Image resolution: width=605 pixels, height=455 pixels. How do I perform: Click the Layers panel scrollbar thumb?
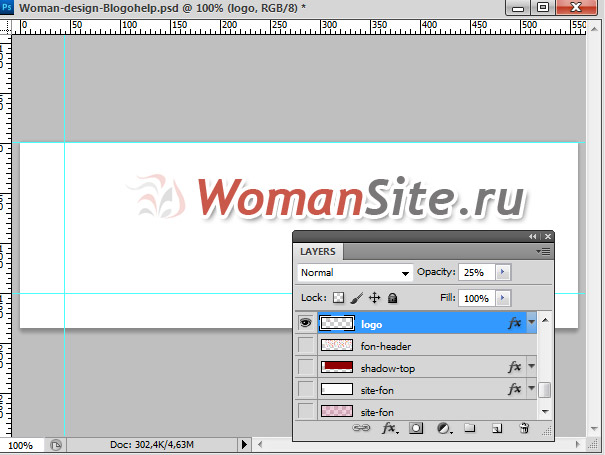[x=544, y=389]
